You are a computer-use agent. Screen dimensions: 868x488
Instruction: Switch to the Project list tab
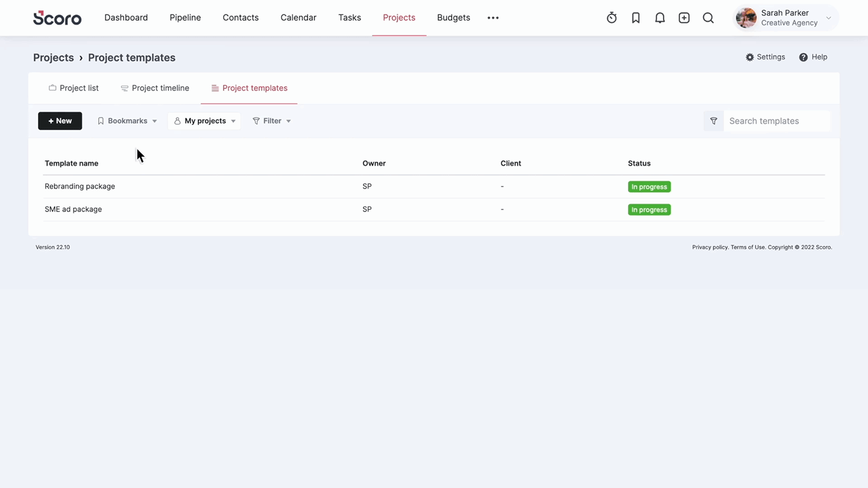pos(74,88)
